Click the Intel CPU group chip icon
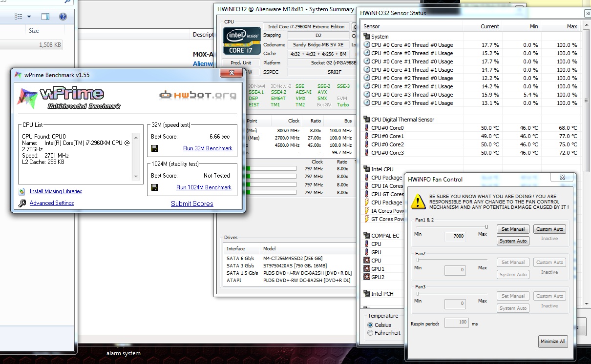The width and height of the screenshot is (591, 364). point(367,169)
